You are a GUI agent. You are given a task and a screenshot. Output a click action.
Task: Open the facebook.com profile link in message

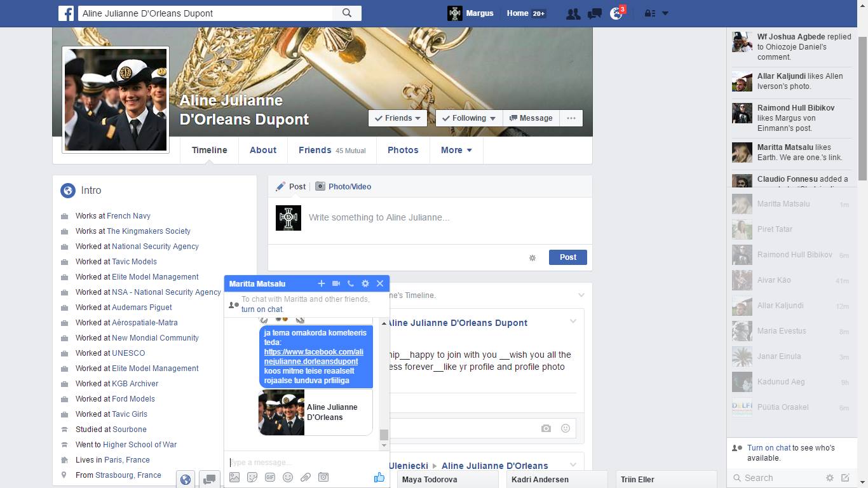click(314, 356)
